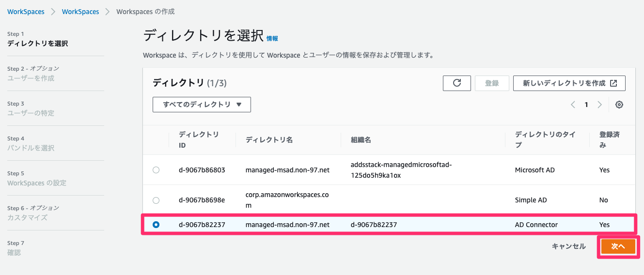
Task: Click the 登録済み column header
Action: (x=610, y=139)
